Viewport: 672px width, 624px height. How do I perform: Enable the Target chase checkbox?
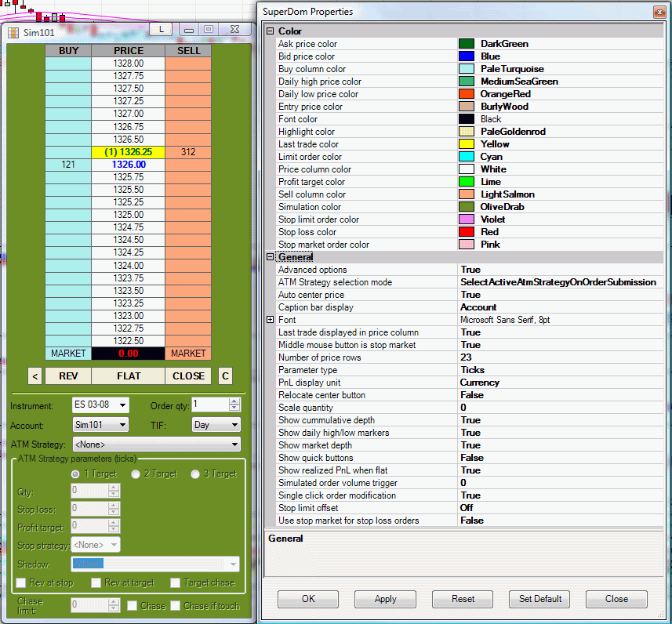[x=175, y=582]
